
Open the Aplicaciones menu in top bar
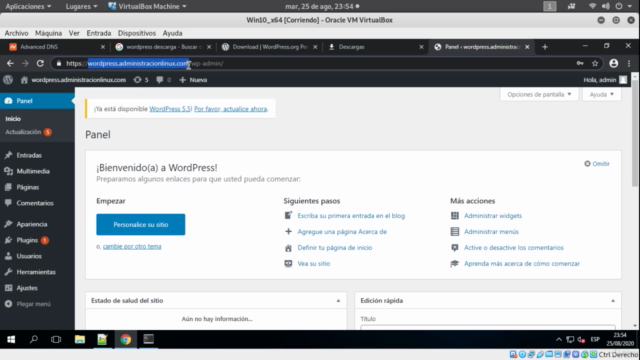click(28, 6)
